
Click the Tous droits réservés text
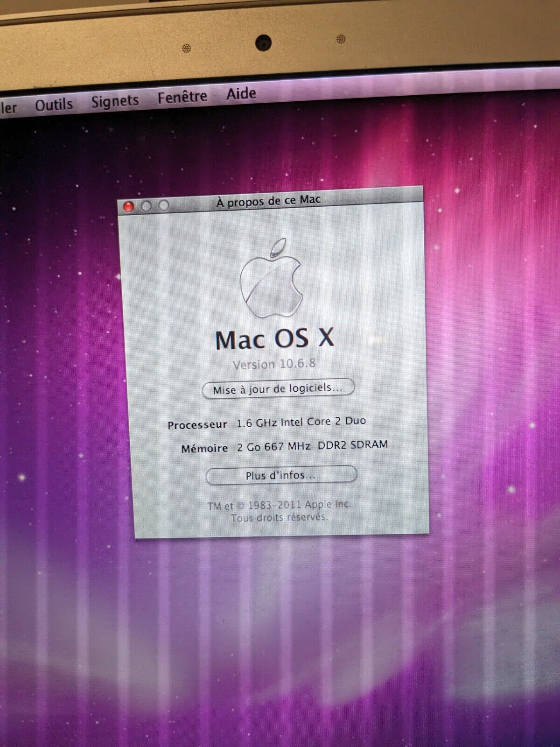coord(279,517)
